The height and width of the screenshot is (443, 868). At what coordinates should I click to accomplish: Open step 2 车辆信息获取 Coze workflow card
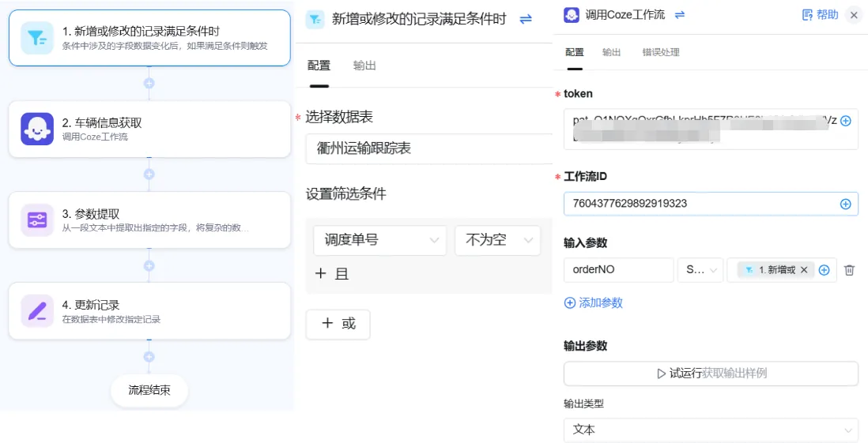(x=149, y=129)
